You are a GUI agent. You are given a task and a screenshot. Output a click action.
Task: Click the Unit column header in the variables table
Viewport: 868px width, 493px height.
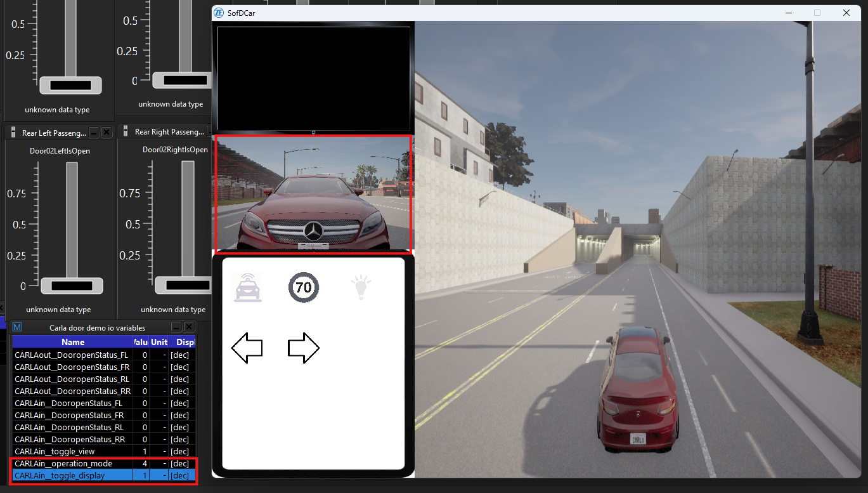(159, 341)
